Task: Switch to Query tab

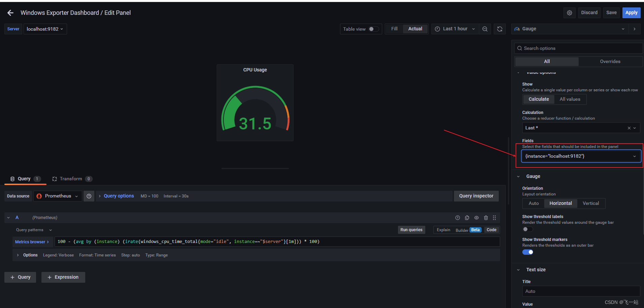Action: pos(25,179)
